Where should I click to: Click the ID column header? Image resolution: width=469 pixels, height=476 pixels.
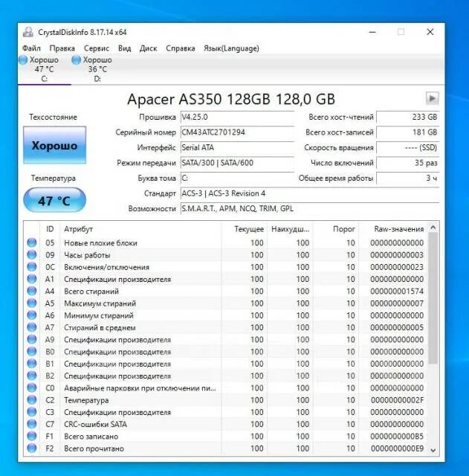50,229
